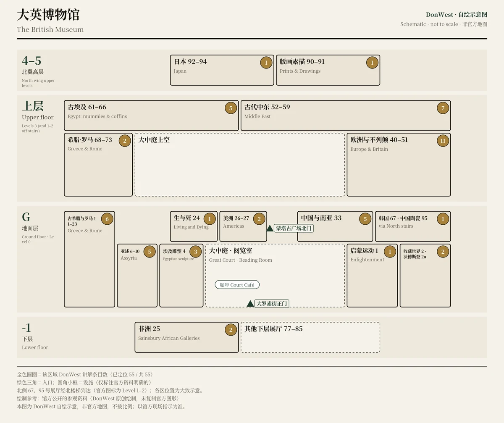Open the 希腊·罗马 68–73 gallery box
Screen dimensions: 504x423
(98, 165)
